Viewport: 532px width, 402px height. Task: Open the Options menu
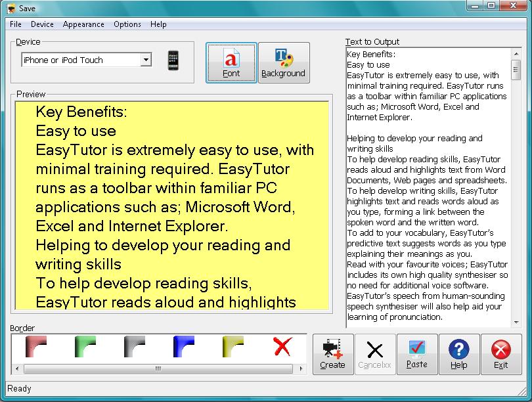tap(127, 24)
